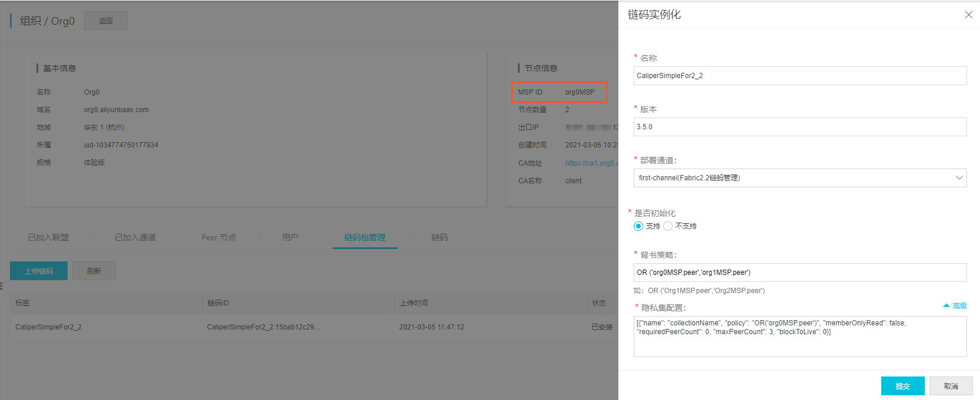Submit the form with 提交 button
Screen dimensions: 980x400
902,386
